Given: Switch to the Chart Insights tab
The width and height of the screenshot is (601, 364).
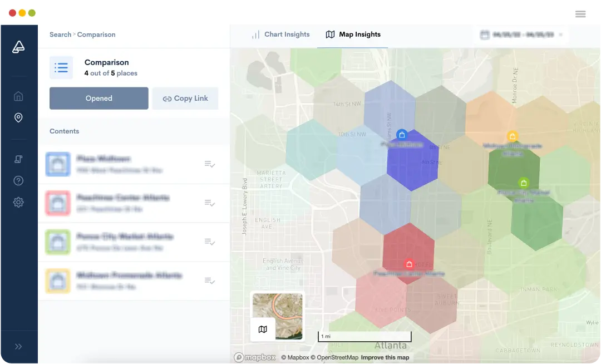Looking at the screenshot, I should (x=280, y=35).
